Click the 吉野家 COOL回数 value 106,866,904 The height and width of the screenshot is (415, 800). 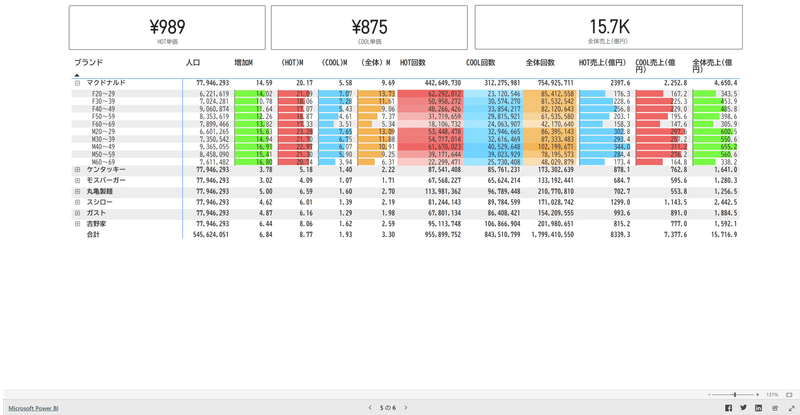point(503,224)
